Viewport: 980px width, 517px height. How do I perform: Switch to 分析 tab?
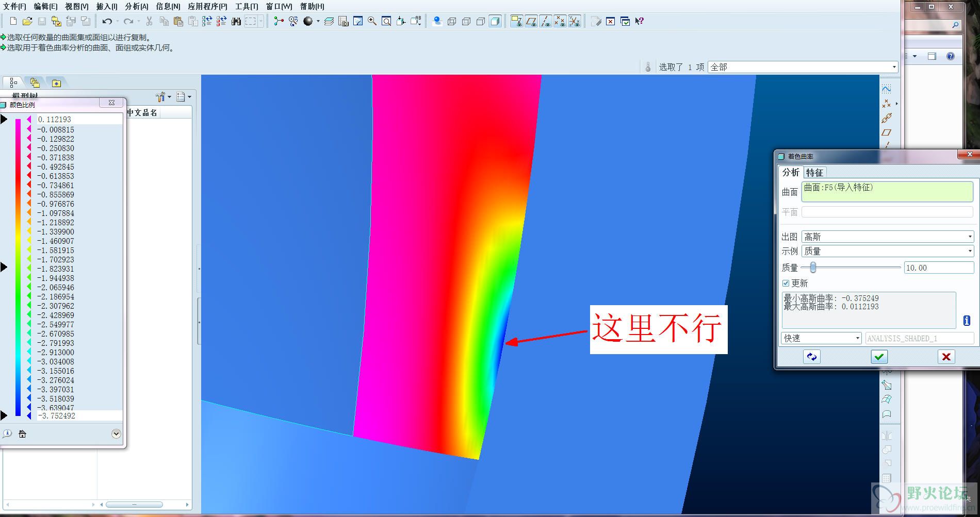(x=791, y=172)
